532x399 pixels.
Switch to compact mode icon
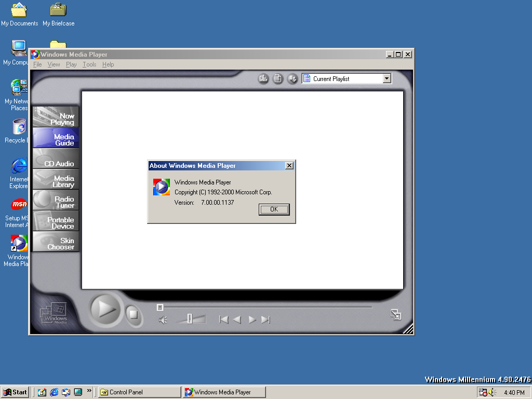(x=395, y=315)
